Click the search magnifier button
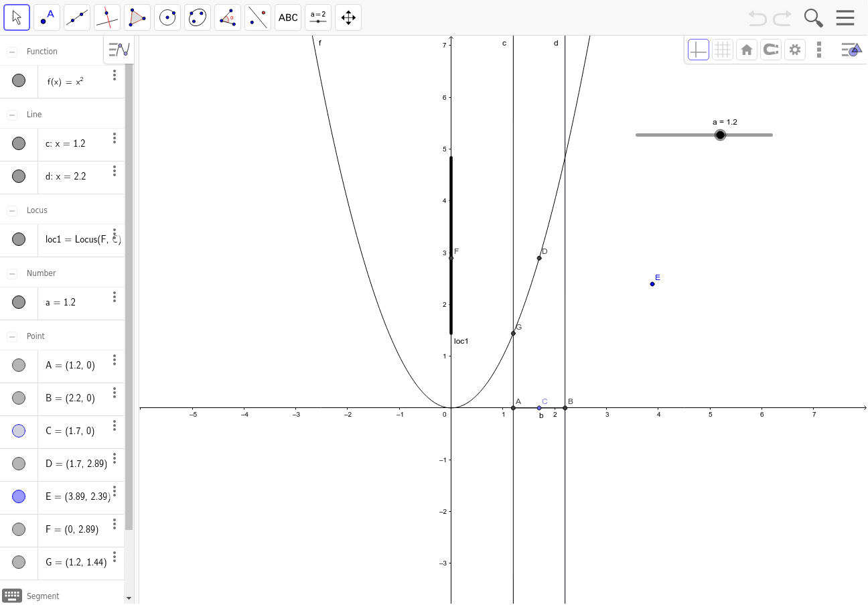This screenshot has width=868, height=605. 813,17
